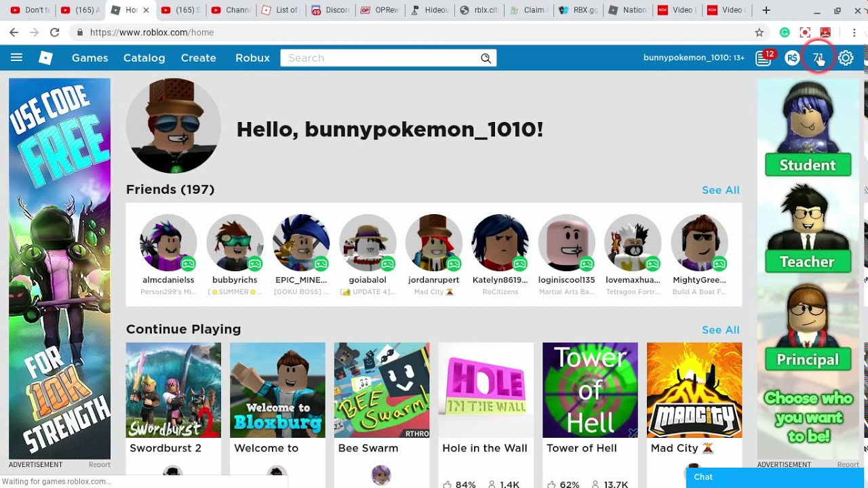Click the Teacher button in right ad
868x488 pixels.
[807, 262]
